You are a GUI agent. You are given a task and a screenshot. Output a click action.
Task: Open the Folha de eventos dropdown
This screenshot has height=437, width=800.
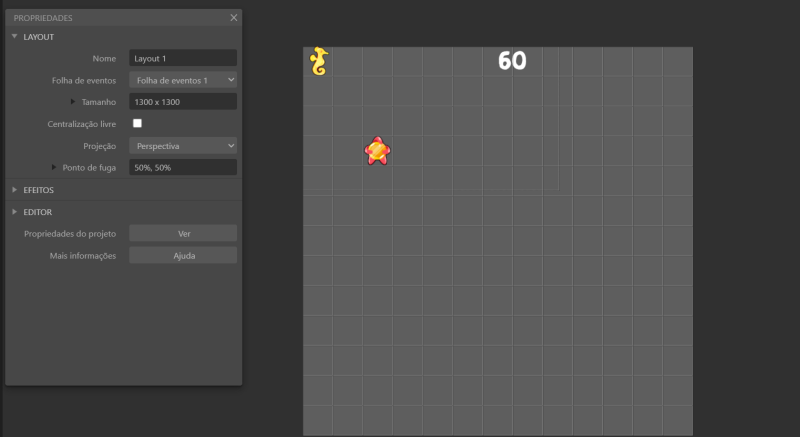point(183,80)
